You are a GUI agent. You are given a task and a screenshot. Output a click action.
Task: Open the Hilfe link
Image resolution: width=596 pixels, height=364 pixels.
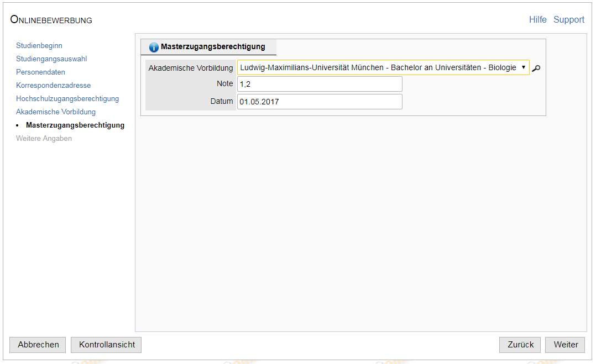pyautogui.click(x=537, y=19)
